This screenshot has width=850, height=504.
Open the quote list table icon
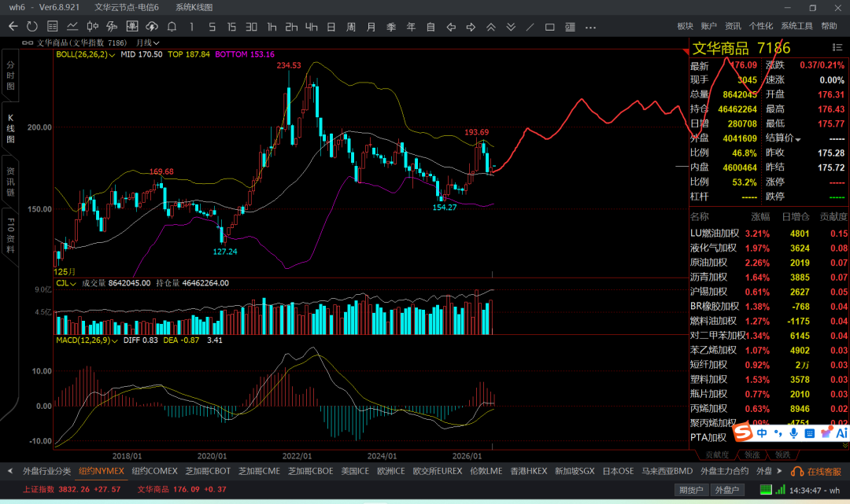pos(53,27)
